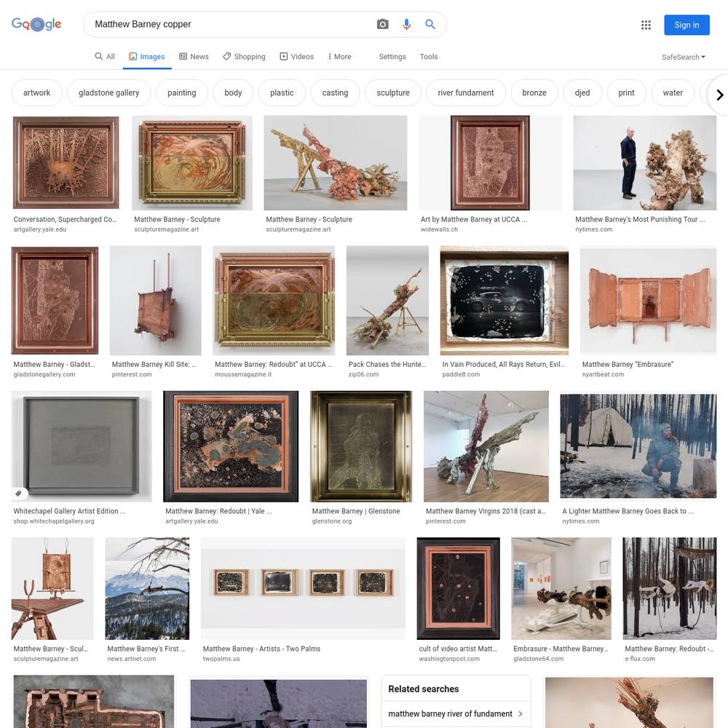Open search Tools
The image size is (728, 728).
coord(429,57)
